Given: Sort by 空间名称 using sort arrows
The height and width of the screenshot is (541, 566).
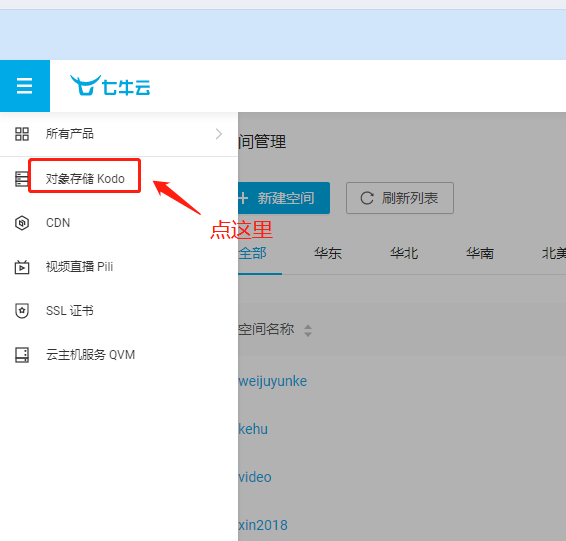Looking at the screenshot, I should pos(308,330).
